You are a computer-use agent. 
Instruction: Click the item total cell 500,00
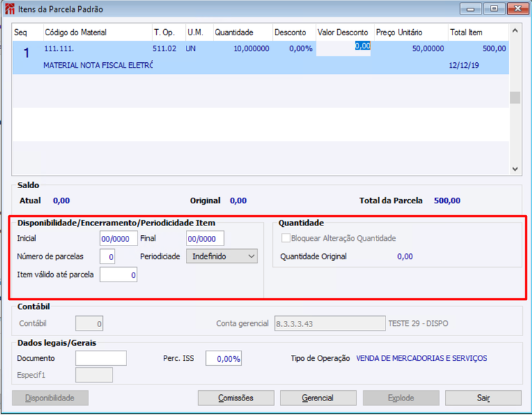click(494, 48)
